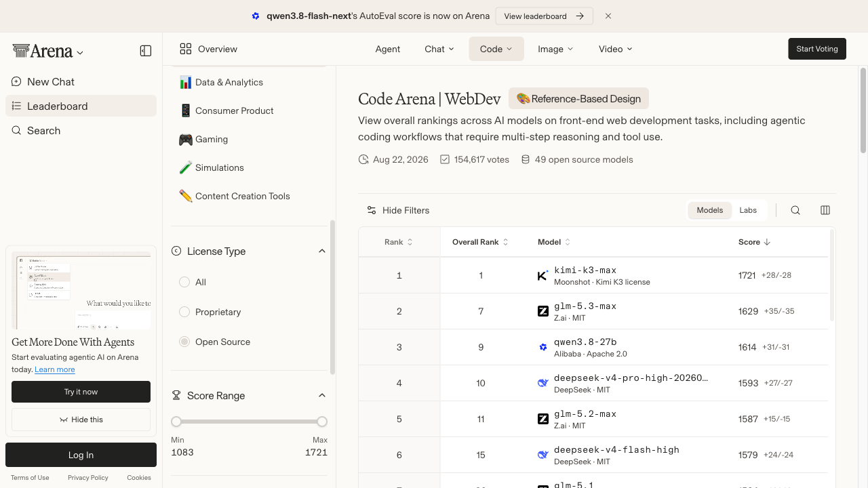
Task: Switch to Models view toggle
Action: point(710,210)
